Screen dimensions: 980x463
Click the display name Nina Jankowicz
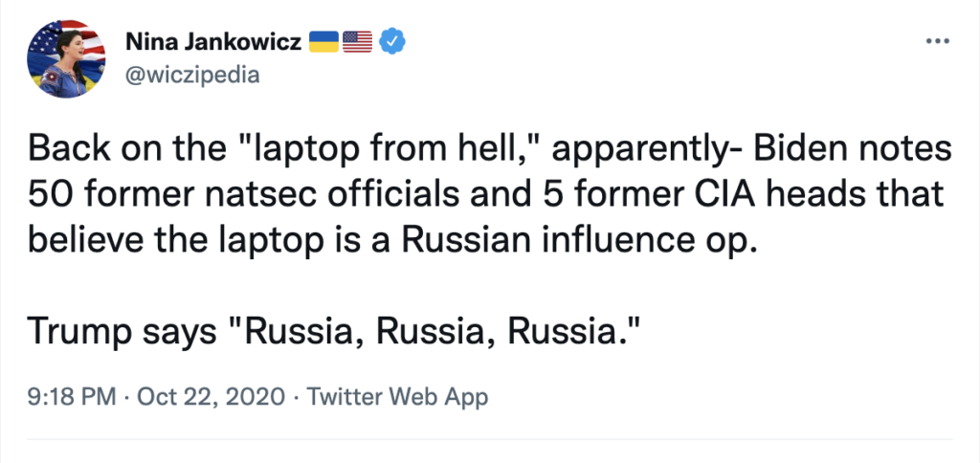click(x=213, y=42)
